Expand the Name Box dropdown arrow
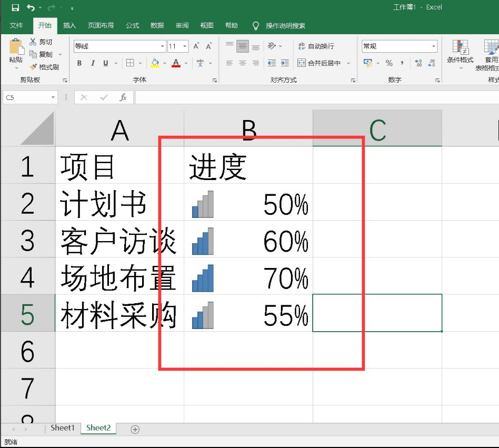This screenshot has width=499, height=448. [x=53, y=97]
